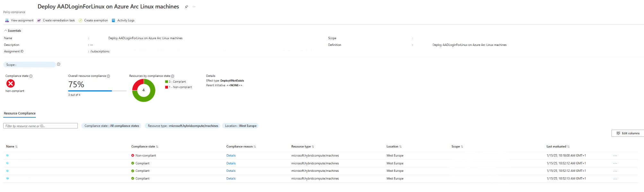Image resolution: width=644 pixels, height=192 pixels.
Task: Pin the policy page to dashboard
Action: [186, 7]
